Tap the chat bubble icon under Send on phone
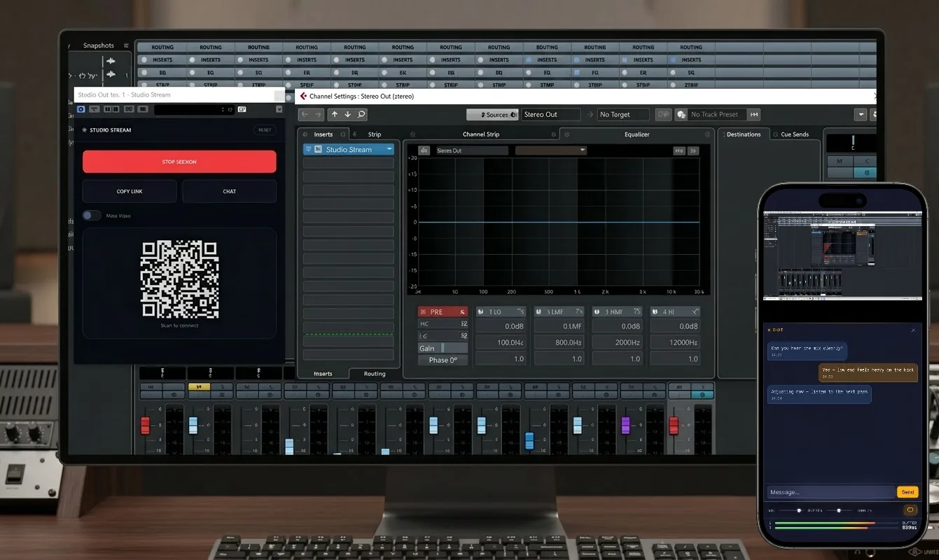The width and height of the screenshot is (939, 560). pyautogui.click(x=910, y=510)
